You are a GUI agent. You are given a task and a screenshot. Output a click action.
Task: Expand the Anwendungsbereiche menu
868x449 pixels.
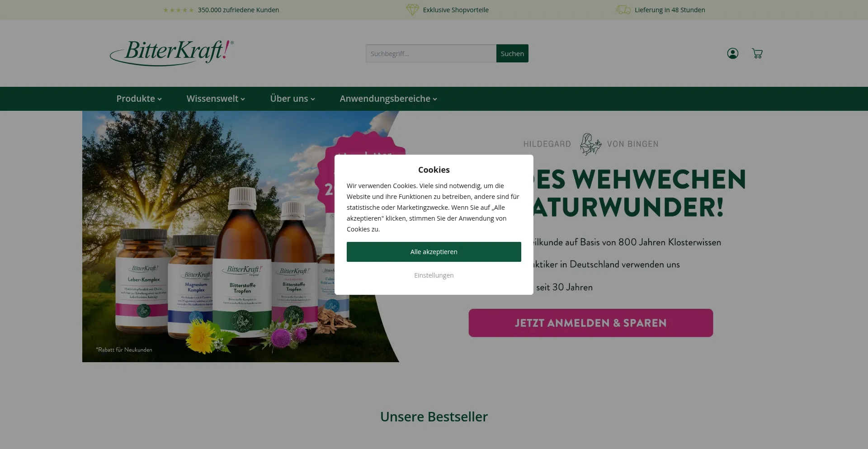pos(388,99)
